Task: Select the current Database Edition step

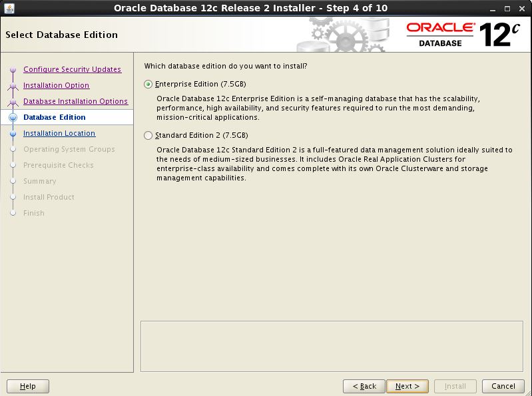Action: click(55, 117)
